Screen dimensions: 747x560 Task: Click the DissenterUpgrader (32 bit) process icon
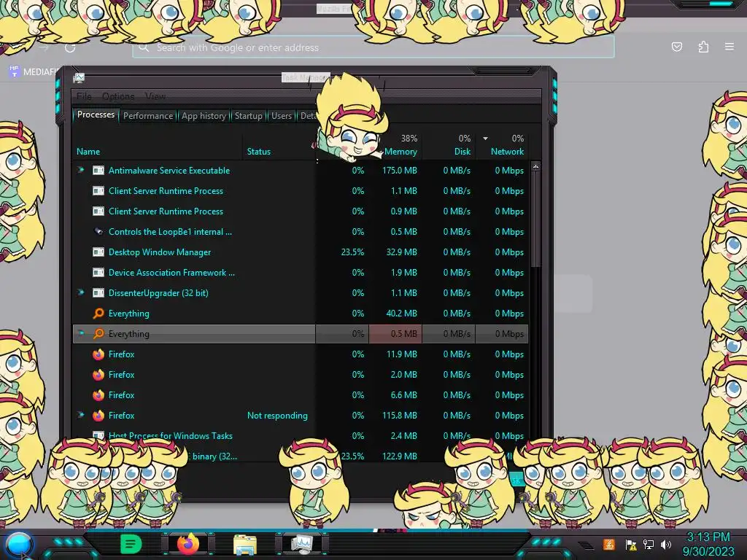click(98, 293)
